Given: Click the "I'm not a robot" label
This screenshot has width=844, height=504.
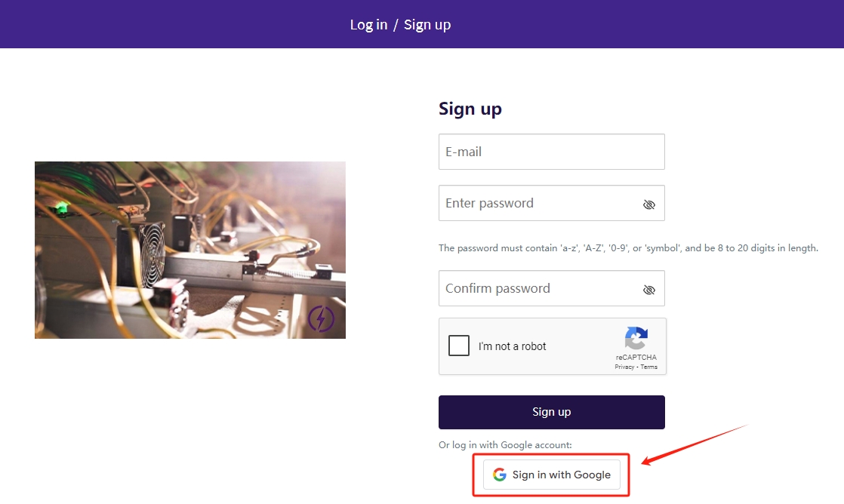Looking at the screenshot, I should point(512,346).
